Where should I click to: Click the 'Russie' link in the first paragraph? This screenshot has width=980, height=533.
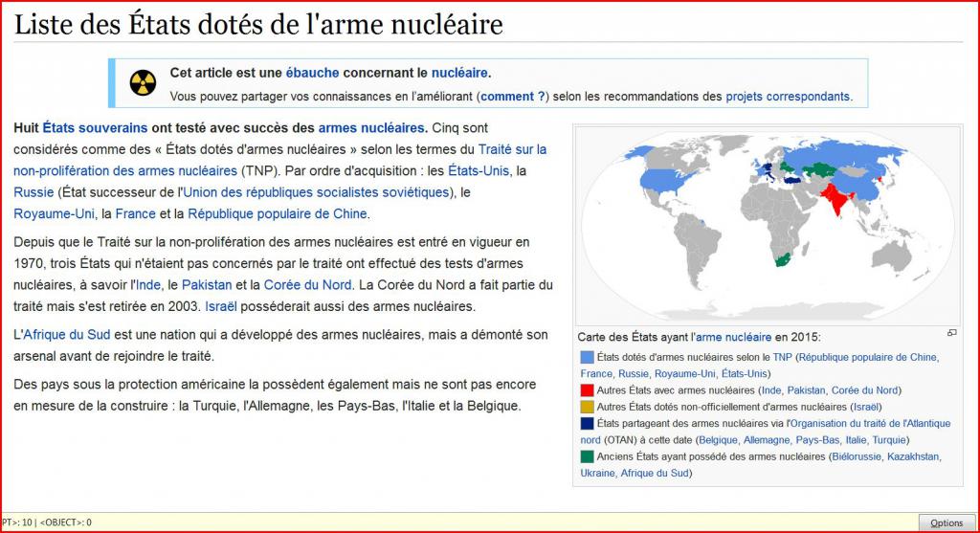pyautogui.click(x=33, y=192)
